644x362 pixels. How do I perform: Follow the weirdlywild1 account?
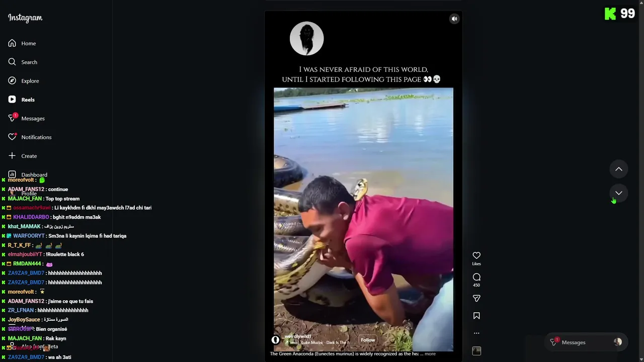pyautogui.click(x=368, y=340)
